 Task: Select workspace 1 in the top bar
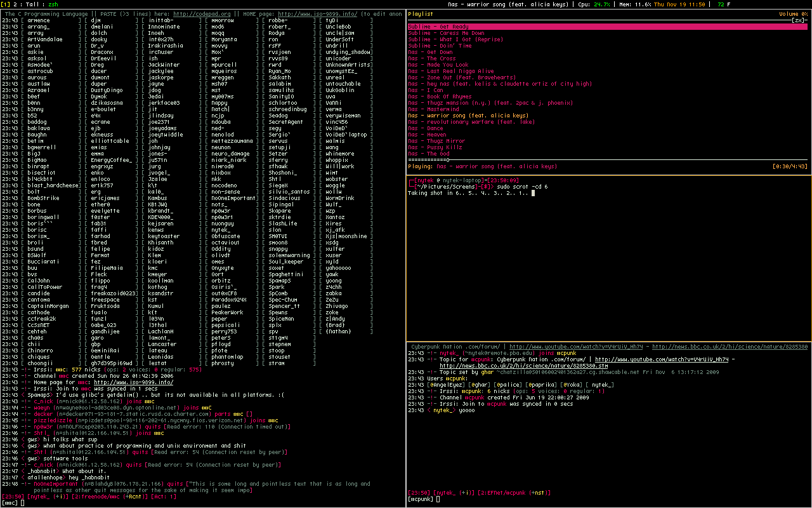6,4
